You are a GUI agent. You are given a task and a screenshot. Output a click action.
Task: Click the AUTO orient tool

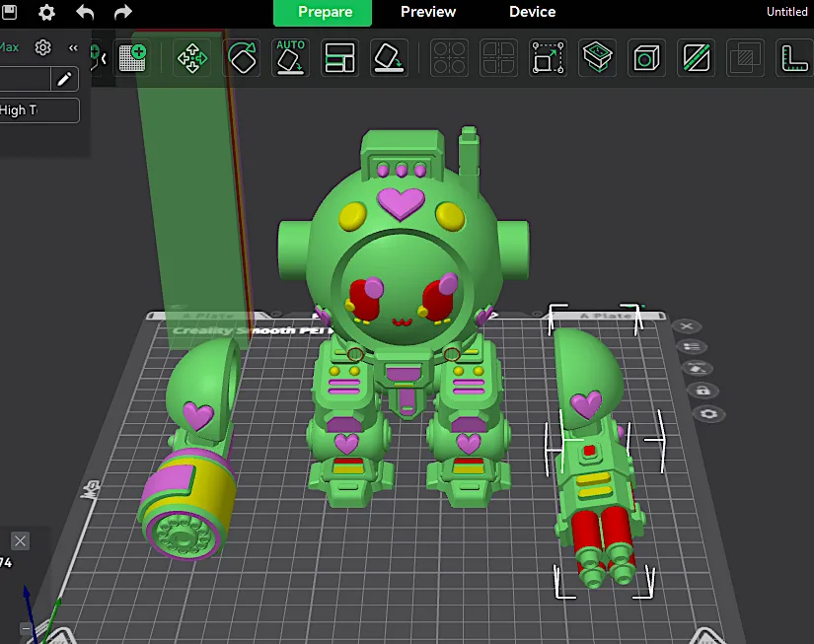pyautogui.click(x=290, y=57)
